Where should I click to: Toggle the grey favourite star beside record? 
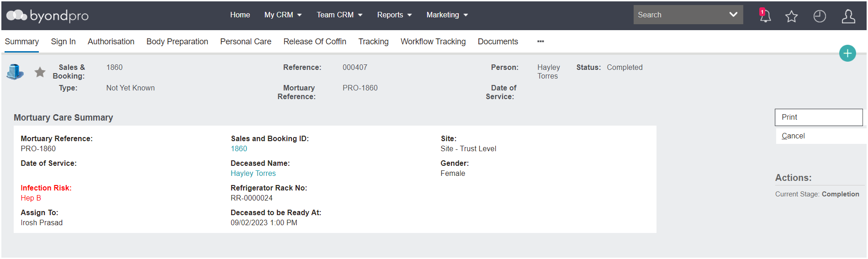tap(40, 72)
